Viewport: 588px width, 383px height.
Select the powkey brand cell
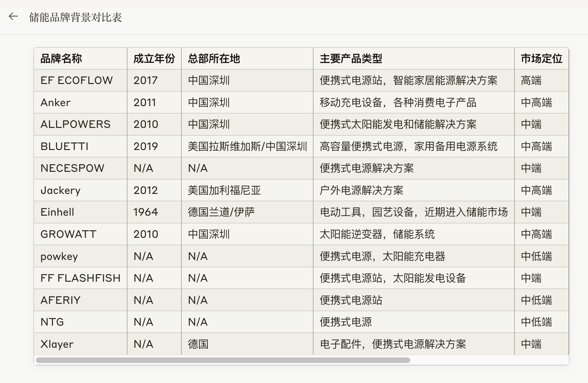pos(81,256)
